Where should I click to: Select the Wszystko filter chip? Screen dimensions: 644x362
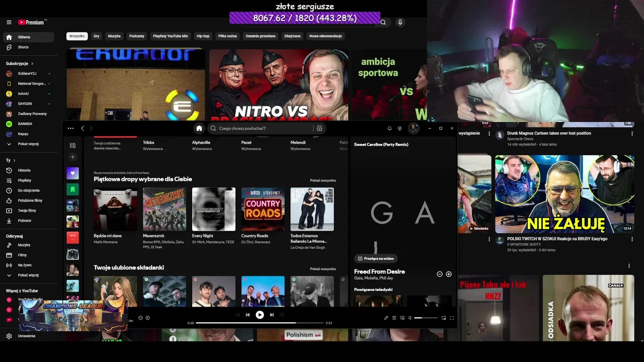77,36
